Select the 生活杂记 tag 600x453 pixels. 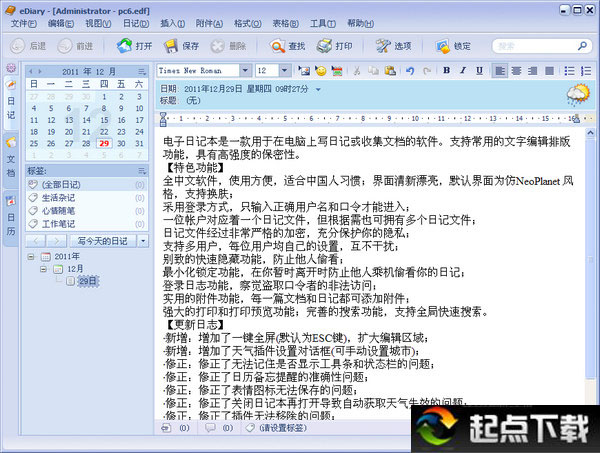click(x=87, y=198)
